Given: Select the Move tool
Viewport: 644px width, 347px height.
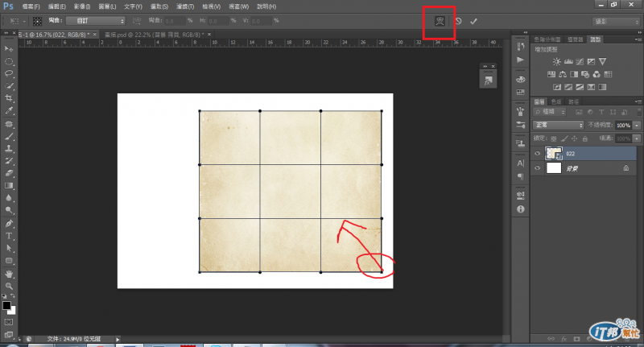Looking at the screenshot, I should tap(9, 49).
